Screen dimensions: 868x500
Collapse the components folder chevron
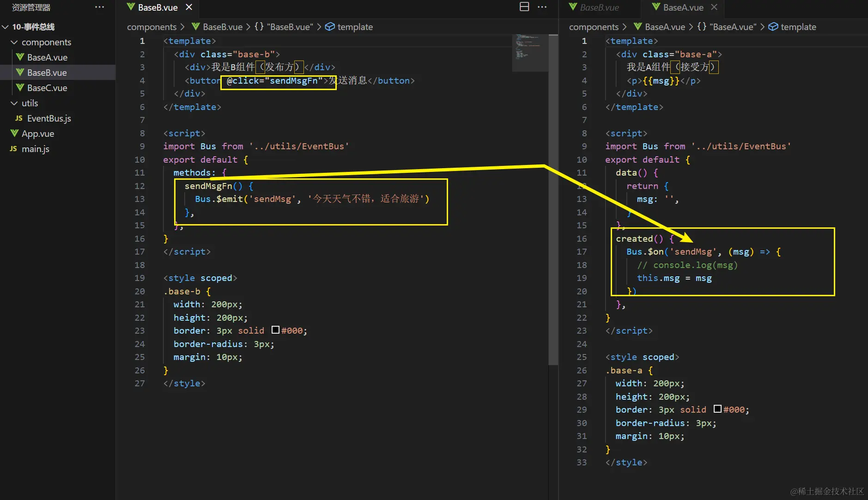tap(14, 42)
